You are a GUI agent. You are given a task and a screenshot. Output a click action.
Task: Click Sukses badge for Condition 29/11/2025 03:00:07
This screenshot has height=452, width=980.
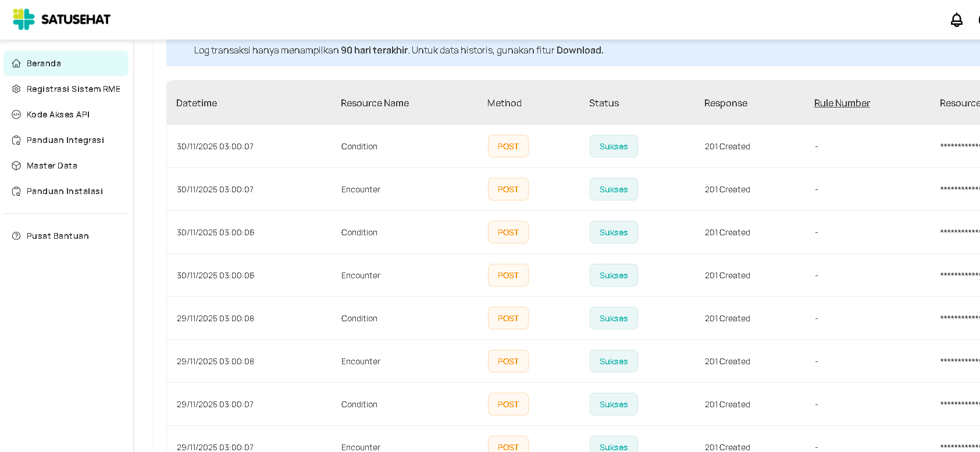(x=614, y=404)
